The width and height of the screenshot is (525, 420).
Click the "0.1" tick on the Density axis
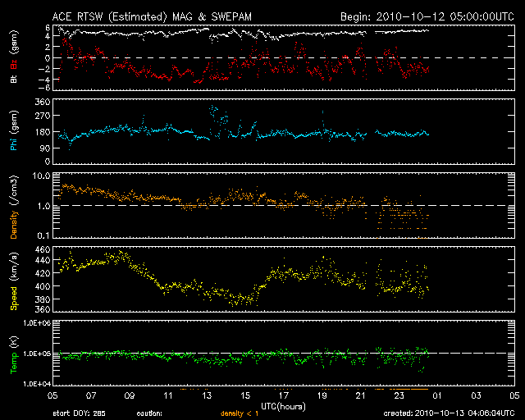(43, 235)
